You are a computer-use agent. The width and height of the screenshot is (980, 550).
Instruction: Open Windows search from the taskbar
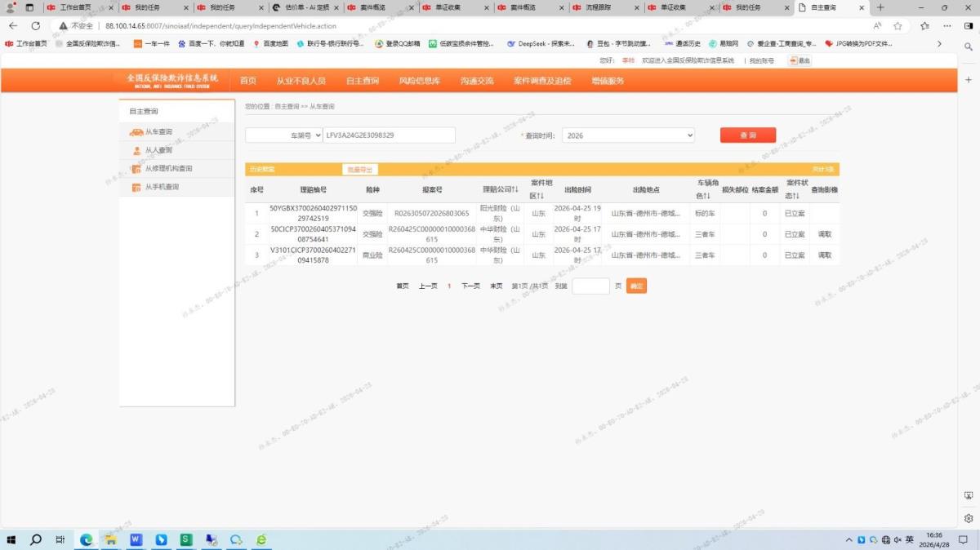[x=36, y=539]
